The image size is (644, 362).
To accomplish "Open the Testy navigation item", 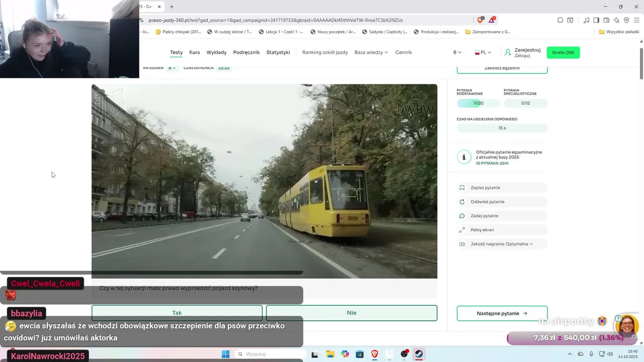I will coord(176,52).
